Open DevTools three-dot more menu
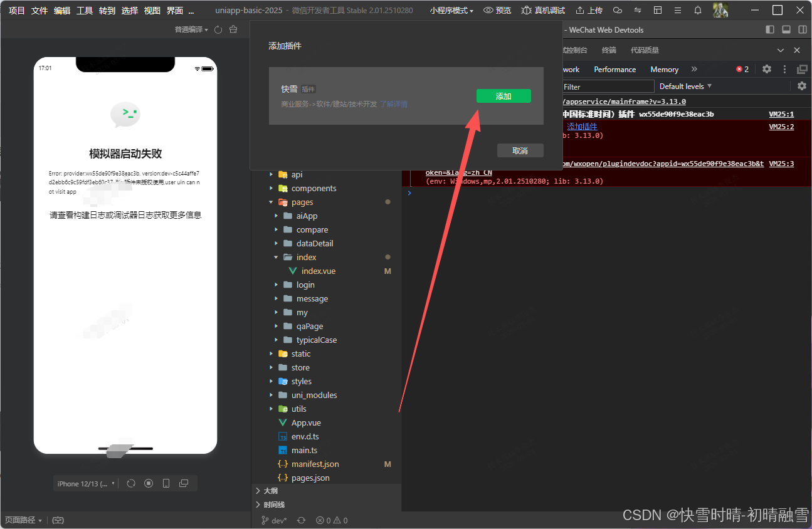Image resolution: width=812 pixels, height=529 pixels. tap(784, 70)
